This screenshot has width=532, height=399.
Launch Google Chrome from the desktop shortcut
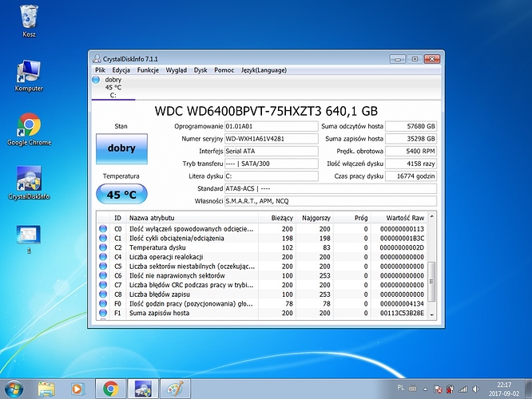click(30, 129)
